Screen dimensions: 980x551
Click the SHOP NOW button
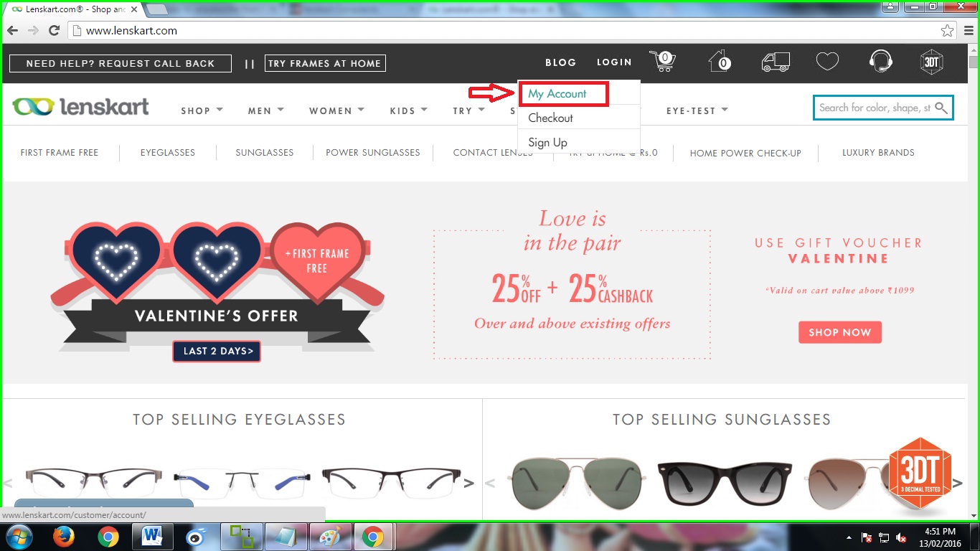840,332
